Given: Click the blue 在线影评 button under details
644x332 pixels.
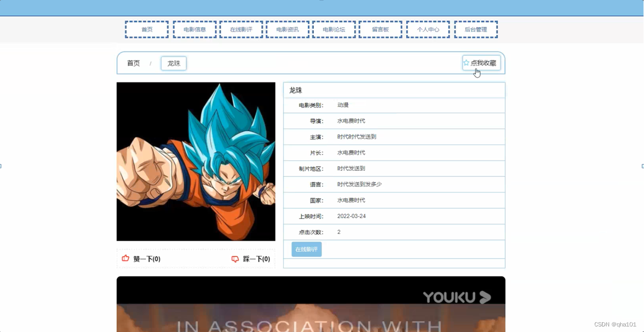Looking at the screenshot, I should [306, 249].
